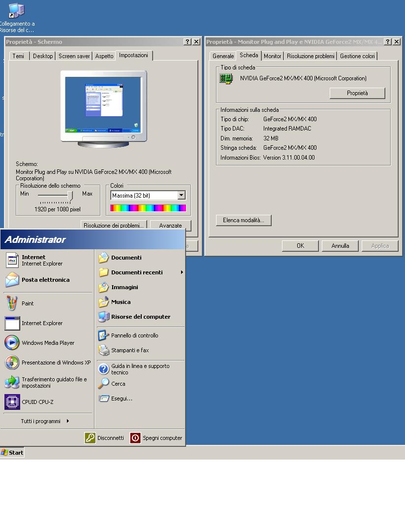Click the Cerca magnifying glass icon

click(103, 384)
